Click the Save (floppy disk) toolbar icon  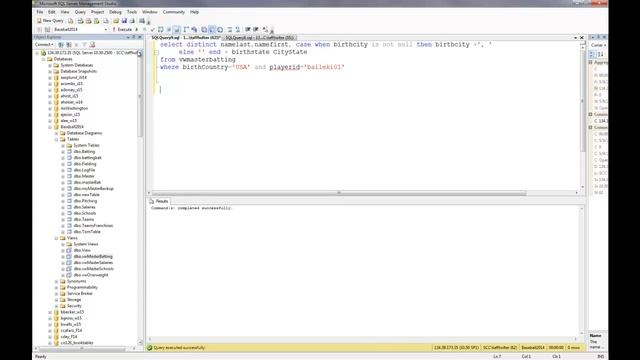124,20
